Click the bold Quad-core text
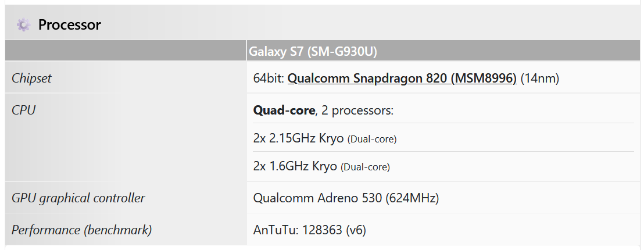This screenshot has height=250, width=644. click(x=284, y=110)
